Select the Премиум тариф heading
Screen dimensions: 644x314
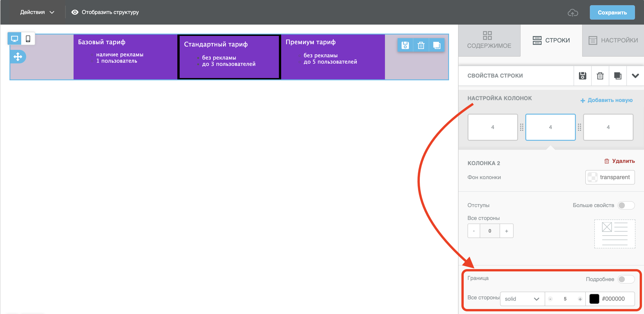coord(310,42)
